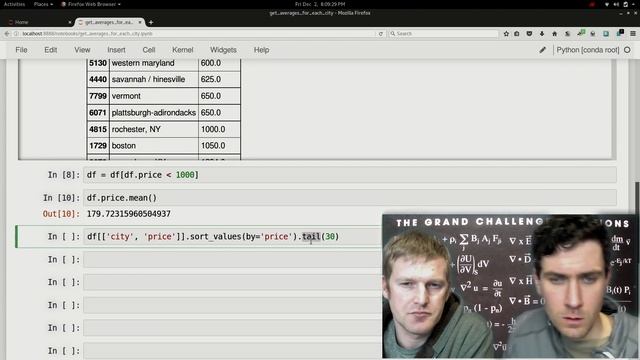Open the Firefox downloads arrow icon

(542, 33)
